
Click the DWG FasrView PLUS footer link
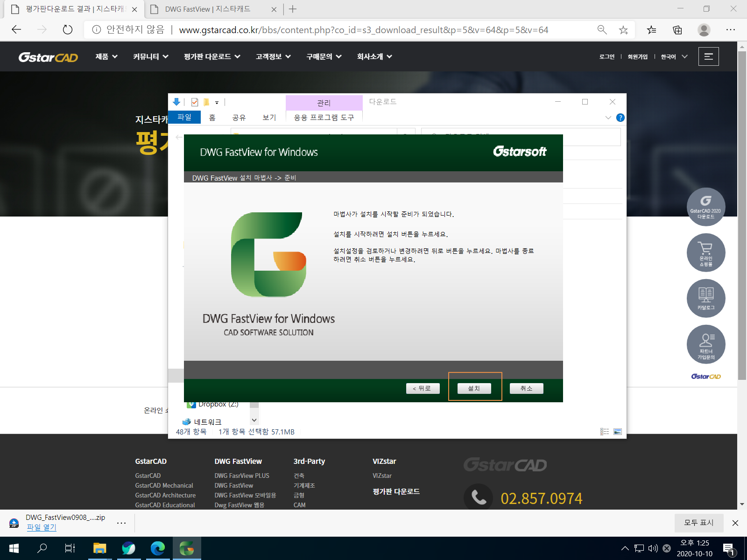[x=242, y=476]
